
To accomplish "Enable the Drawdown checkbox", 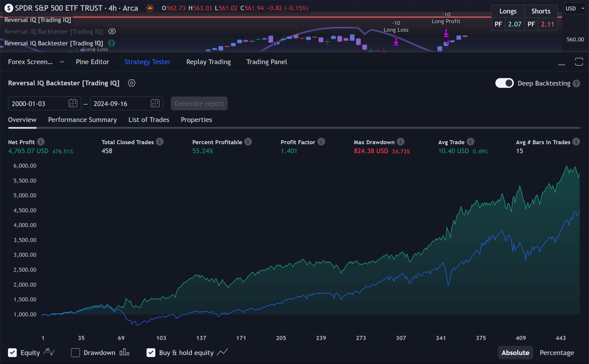I will (x=75, y=353).
